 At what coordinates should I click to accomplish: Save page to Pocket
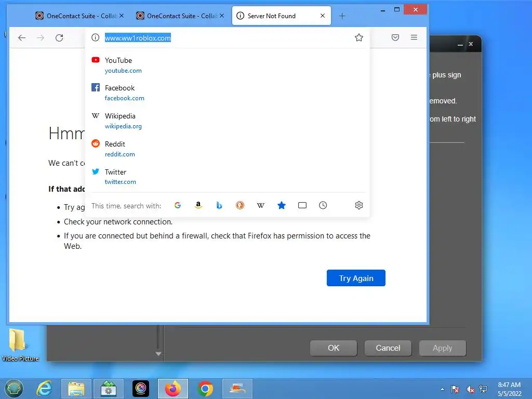tap(395, 37)
